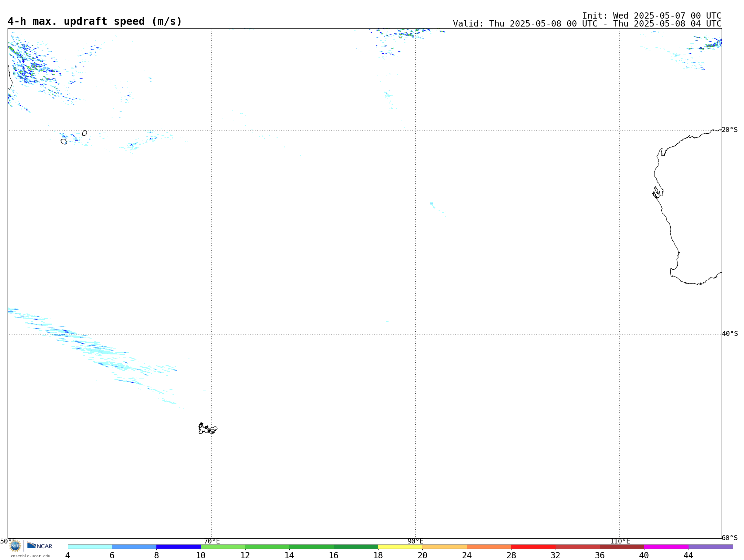The height and width of the screenshot is (560, 744).
Task: Click the NSF logo
Action: click(15, 546)
